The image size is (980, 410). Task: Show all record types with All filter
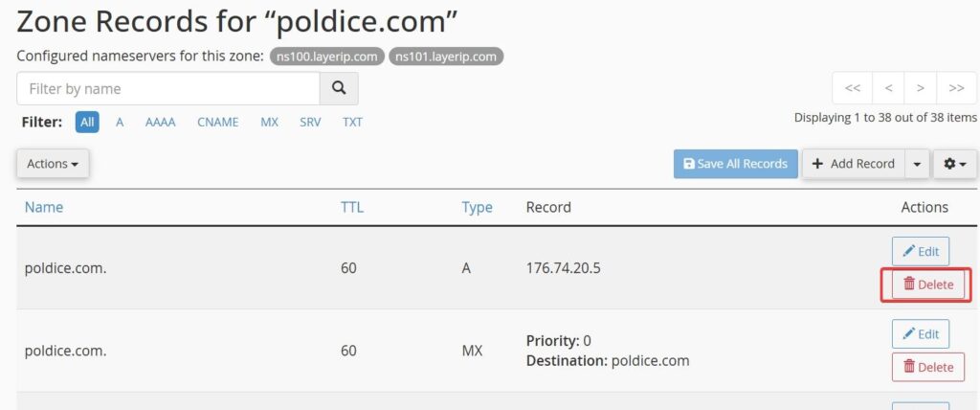click(87, 123)
